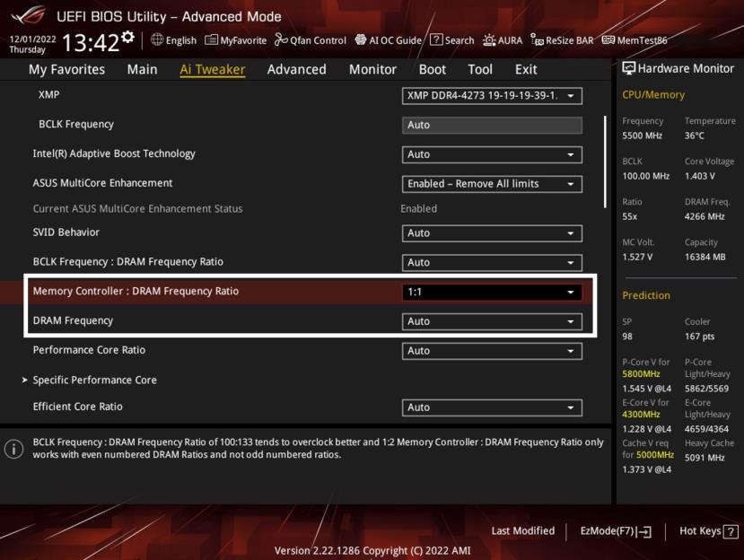Click the 1.403 V core voltage value

pos(699,176)
